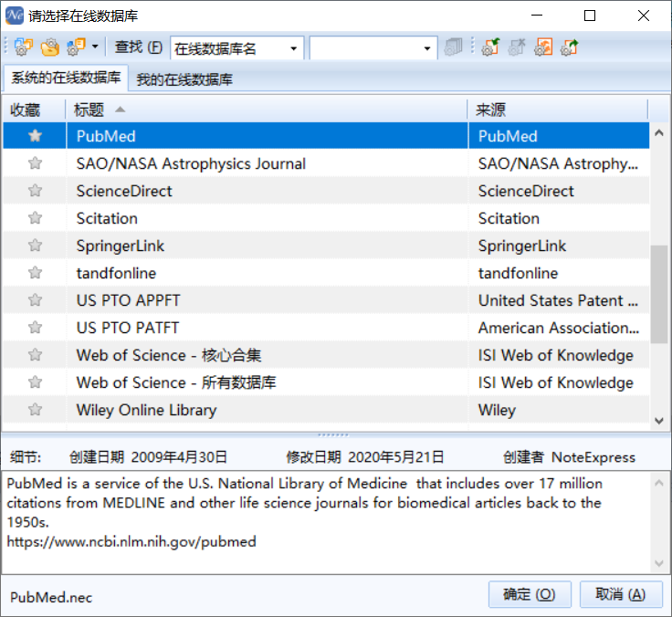Select the tandfonline title

coord(117,274)
